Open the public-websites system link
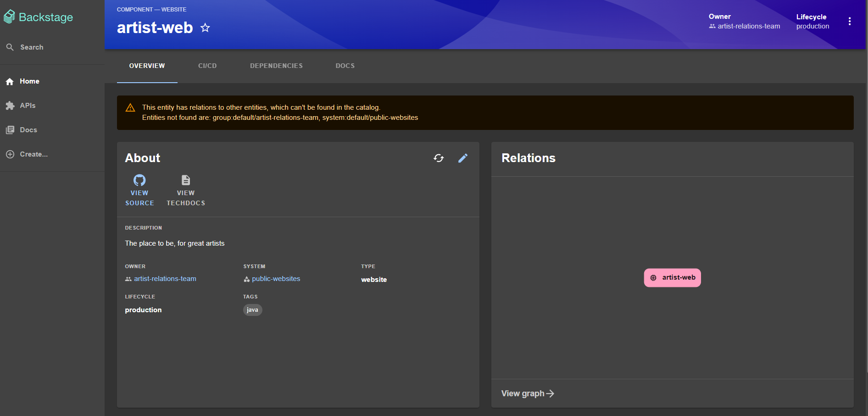Viewport: 868px width, 416px height. click(x=276, y=279)
